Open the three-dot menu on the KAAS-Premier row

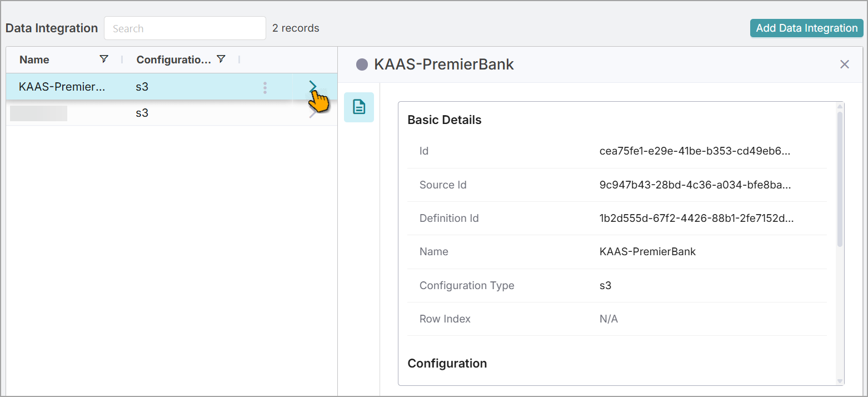pyautogui.click(x=265, y=87)
